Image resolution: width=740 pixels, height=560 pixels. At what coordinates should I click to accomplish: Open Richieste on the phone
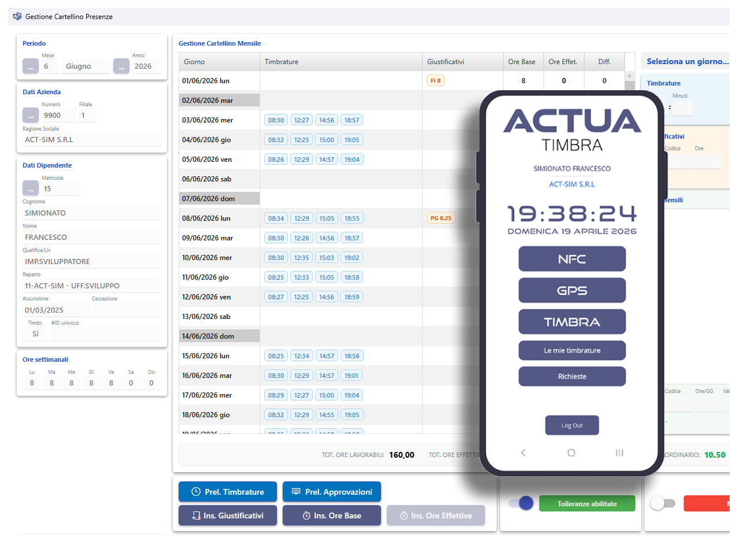point(572,376)
